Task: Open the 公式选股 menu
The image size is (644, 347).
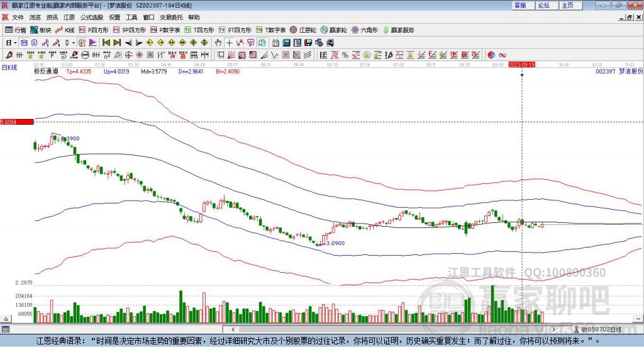Action: [x=92, y=17]
